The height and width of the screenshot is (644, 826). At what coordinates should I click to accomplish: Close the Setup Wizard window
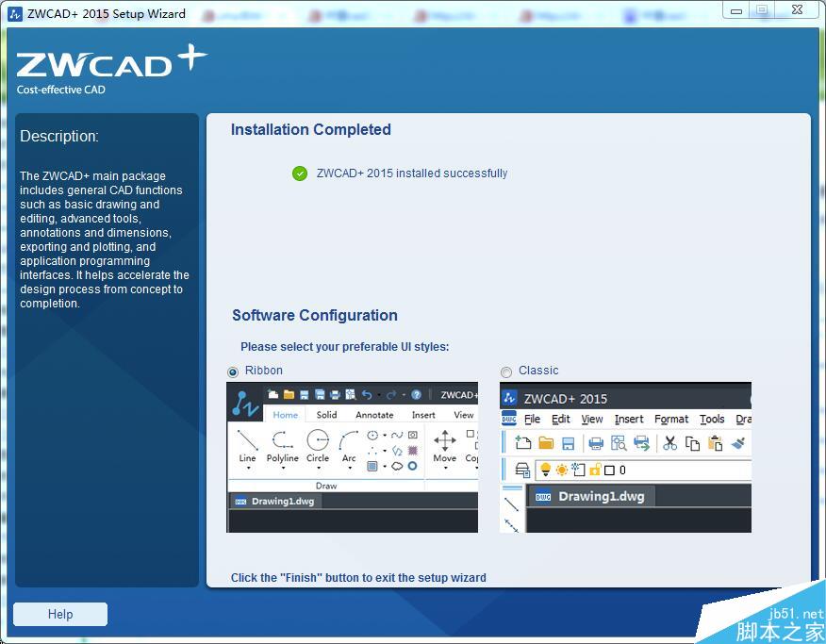click(797, 10)
